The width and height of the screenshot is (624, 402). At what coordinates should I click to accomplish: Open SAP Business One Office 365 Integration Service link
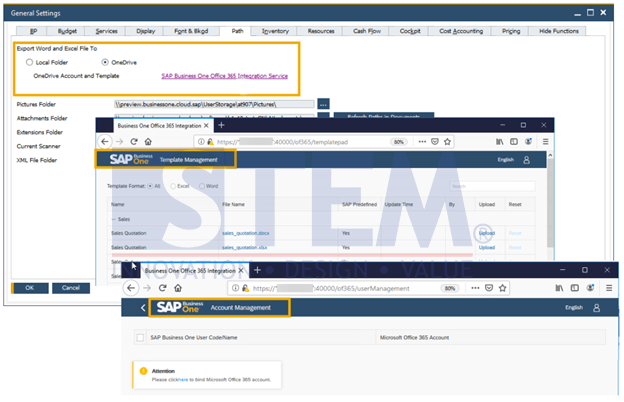pyautogui.click(x=224, y=76)
